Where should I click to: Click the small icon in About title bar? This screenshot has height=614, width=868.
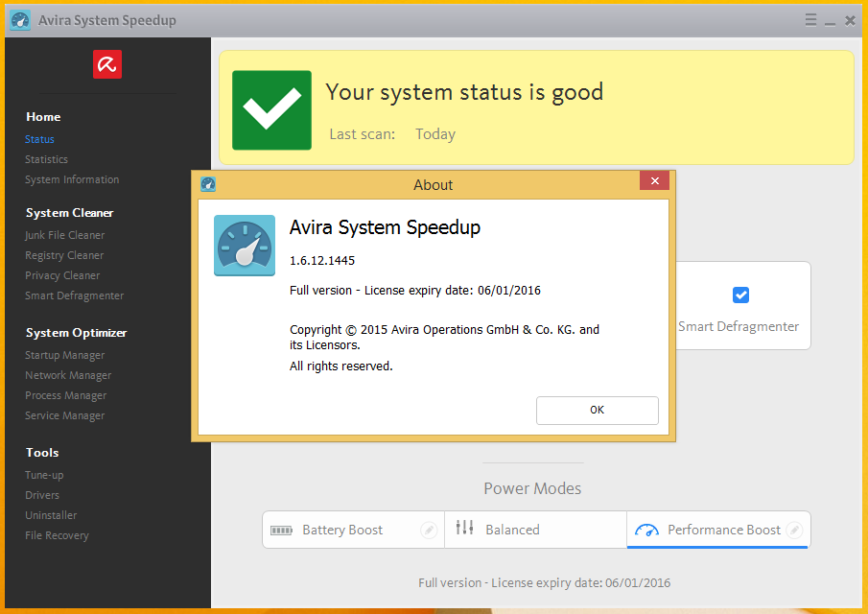[208, 184]
